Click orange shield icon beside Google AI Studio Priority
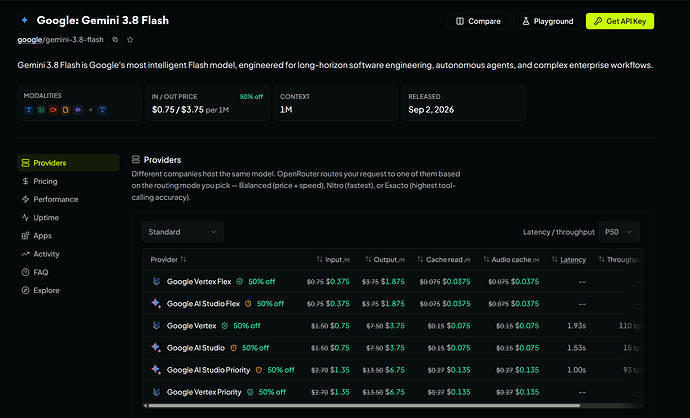This screenshot has height=418, width=690. click(259, 370)
